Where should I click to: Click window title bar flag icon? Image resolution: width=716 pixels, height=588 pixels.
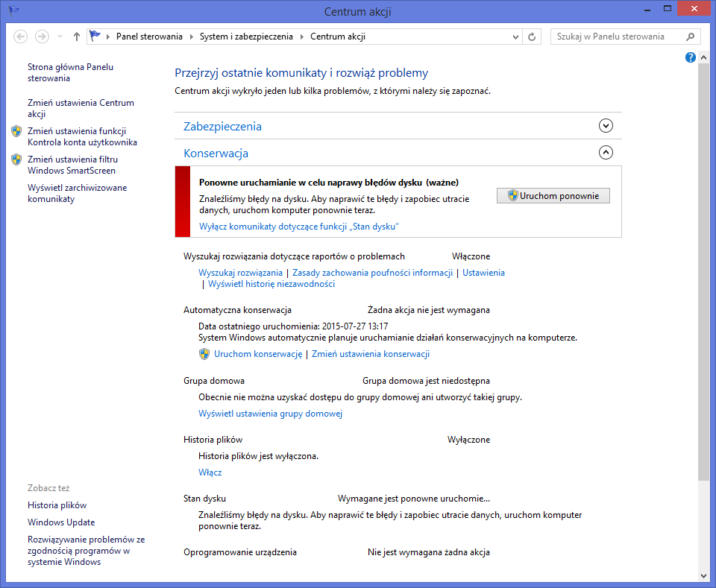pyautogui.click(x=13, y=10)
